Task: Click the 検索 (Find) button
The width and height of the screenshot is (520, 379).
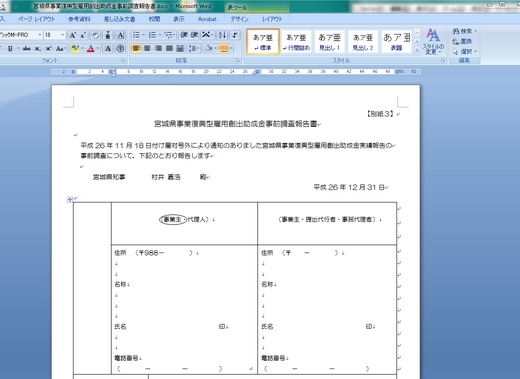Action: coord(464,31)
